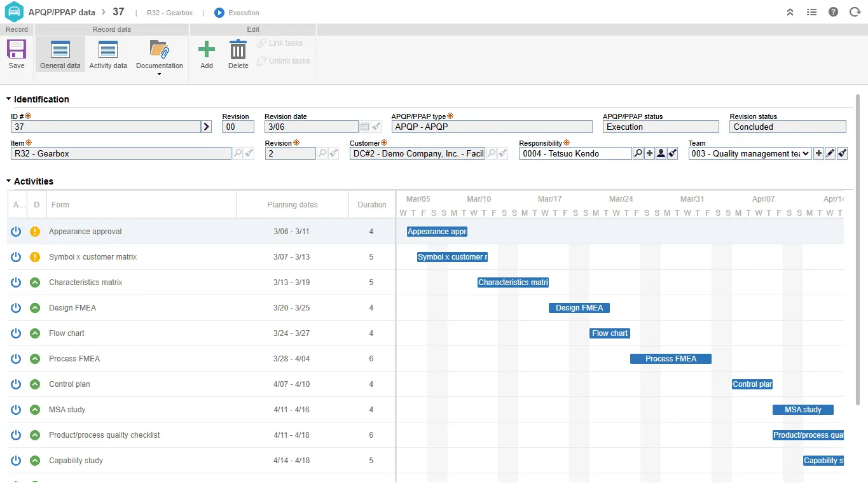Add a new activity
The height and width of the screenshot is (488, 868).
pyautogui.click(x=207, y=54)
